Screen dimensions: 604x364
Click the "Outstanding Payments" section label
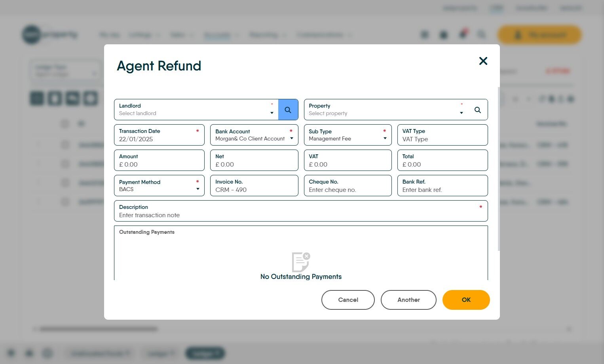pyautogui.click(x=147, y=232)
